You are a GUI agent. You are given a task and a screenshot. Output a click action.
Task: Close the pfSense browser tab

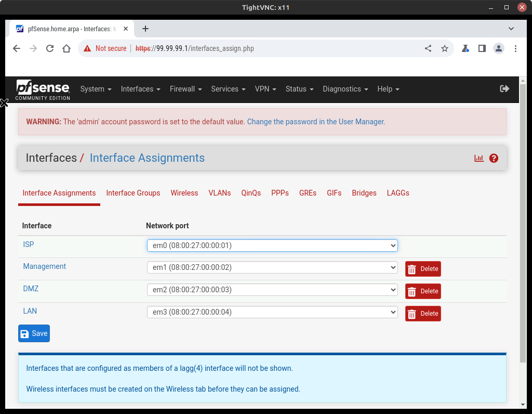click(x=126, y=29)
